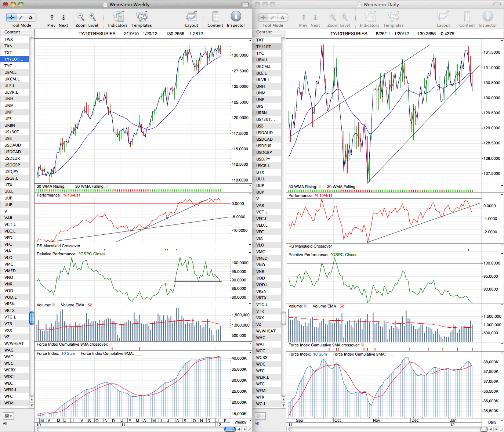Image resolution: width=504 pixels, height=432 pixels.
Task: Open Layout menu in Weinstein Weekly toolbar
Action: (192, 17)
